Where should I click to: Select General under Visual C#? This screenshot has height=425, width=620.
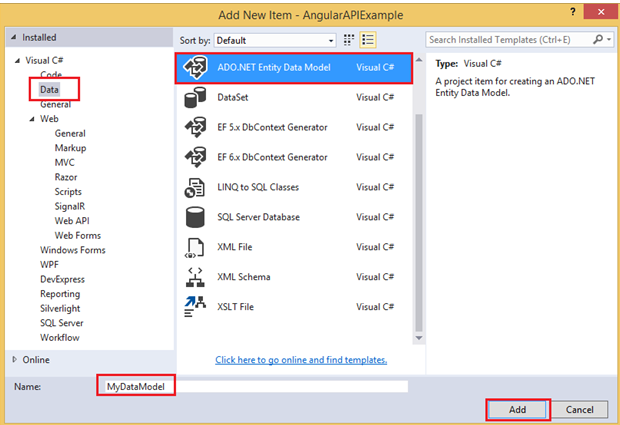point(55,104)
